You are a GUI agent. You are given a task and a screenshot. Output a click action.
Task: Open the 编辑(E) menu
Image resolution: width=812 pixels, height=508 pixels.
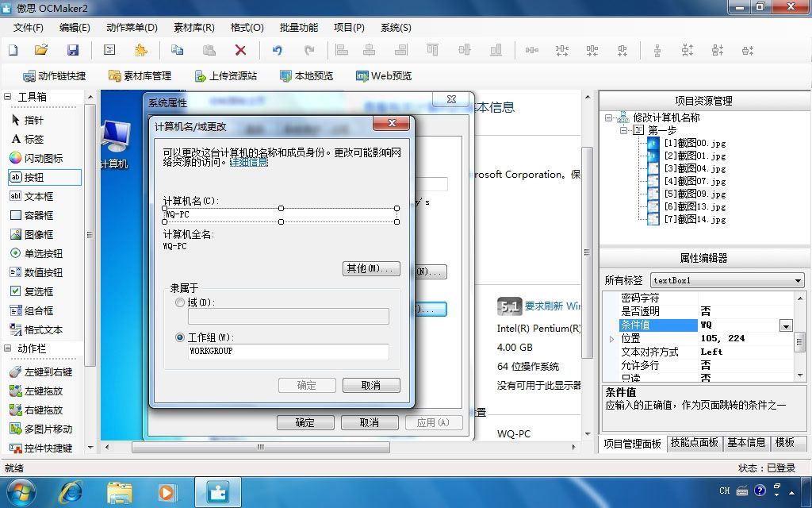pyautogui.click(x=75, y=28)
